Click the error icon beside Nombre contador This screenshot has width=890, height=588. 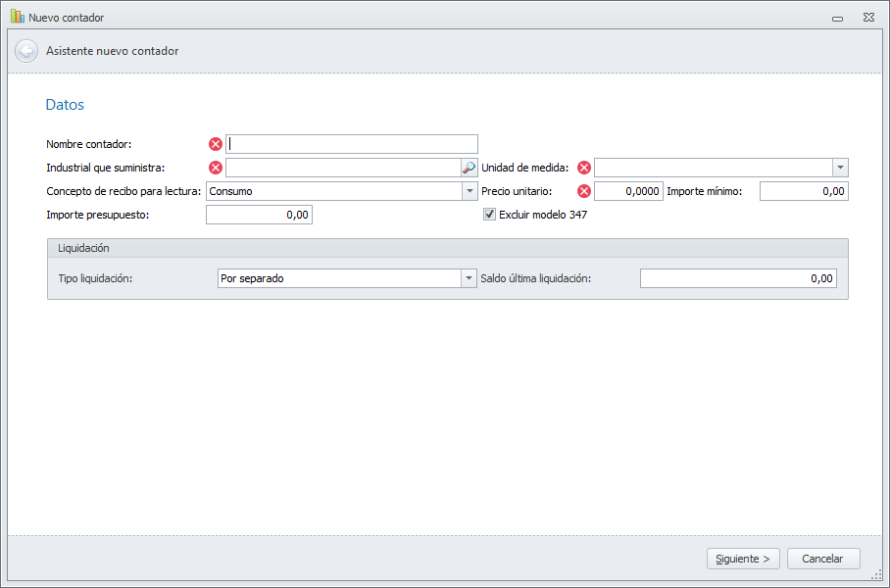coord(216,144)
